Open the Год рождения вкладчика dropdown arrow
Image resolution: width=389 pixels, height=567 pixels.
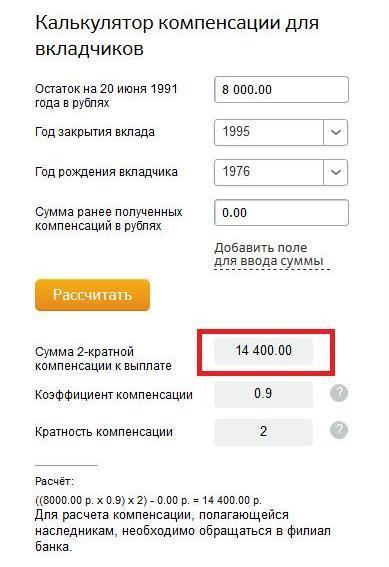335,172
